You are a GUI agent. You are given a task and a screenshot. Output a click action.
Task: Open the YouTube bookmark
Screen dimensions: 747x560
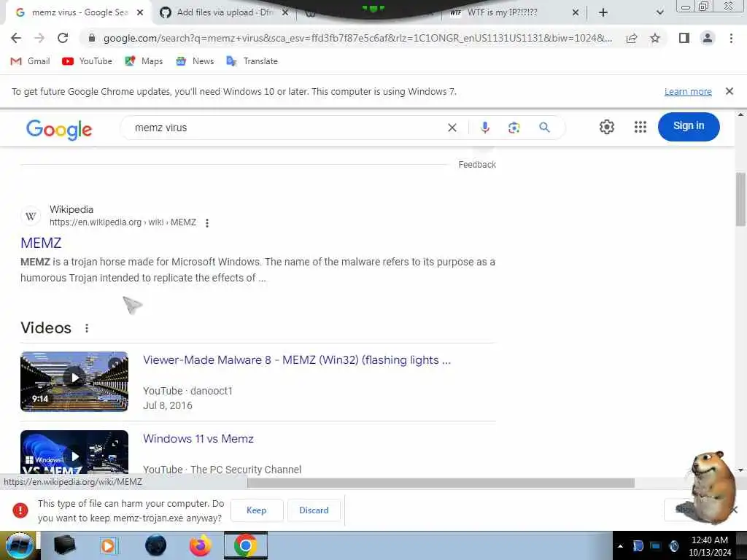point(88,61)
